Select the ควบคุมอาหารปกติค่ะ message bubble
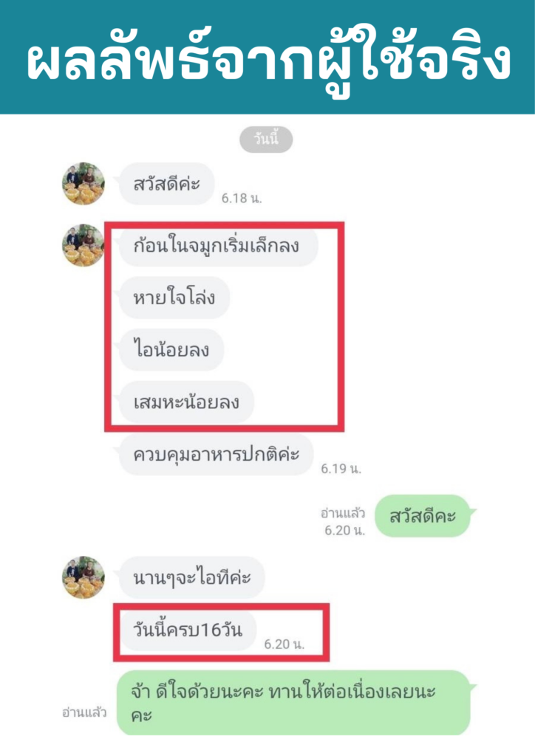This screenshot has width=535, height=756. coord(216,455)
